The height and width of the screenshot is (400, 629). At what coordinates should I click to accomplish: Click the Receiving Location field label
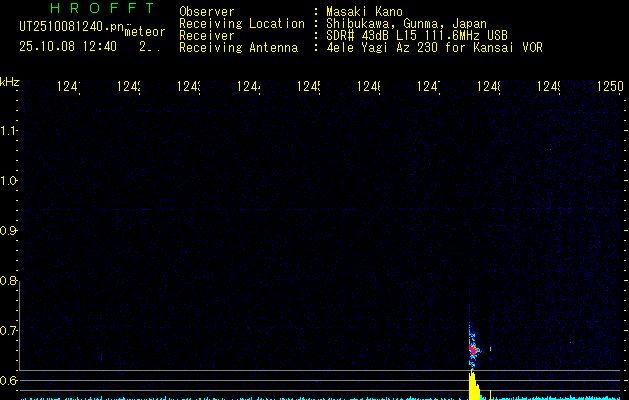point(241,23)
